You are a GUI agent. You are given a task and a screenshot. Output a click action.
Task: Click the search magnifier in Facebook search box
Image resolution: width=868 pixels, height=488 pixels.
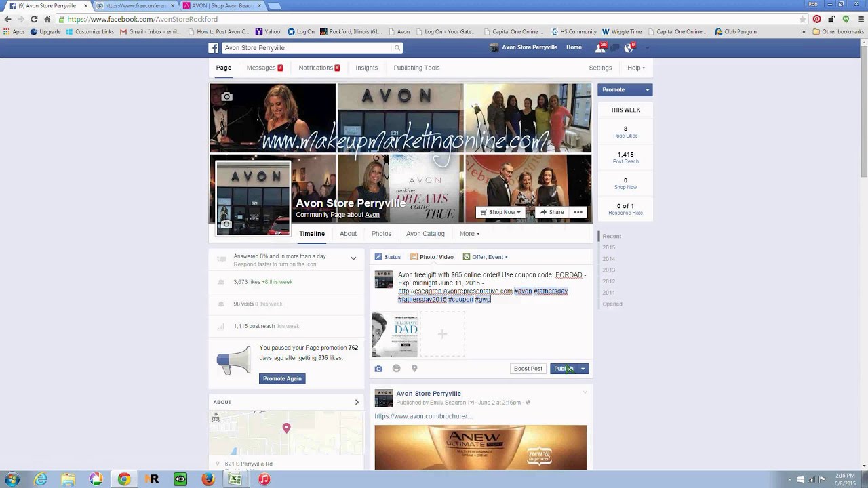click(x=397, y=48)
